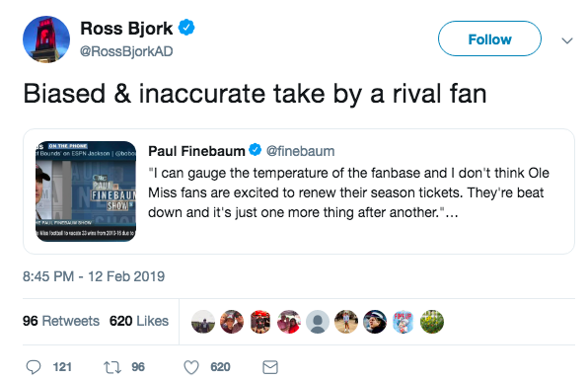Screen dimensions: 588x380
Task: Click Paul Finebaum's verified badge
Action: point(256,150)
